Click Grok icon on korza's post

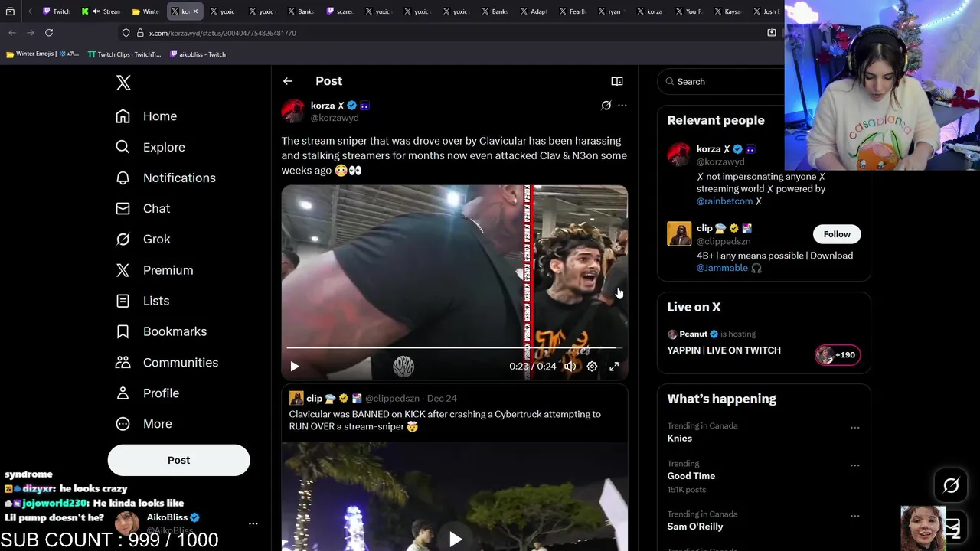point(606,106)
